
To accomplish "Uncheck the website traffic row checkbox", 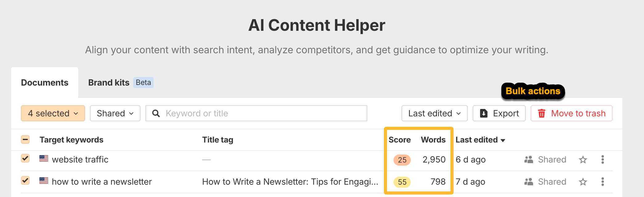I will [x=25, y=158].
